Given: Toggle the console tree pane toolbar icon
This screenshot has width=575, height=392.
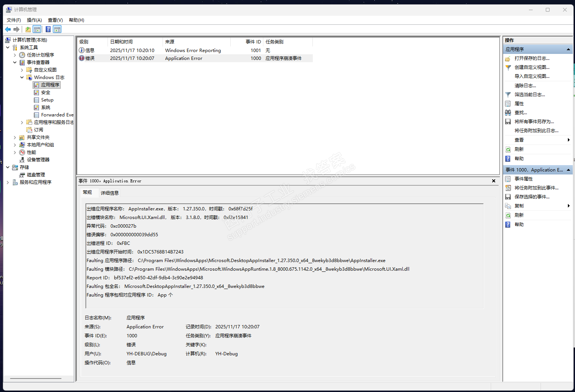Looking at the screenshot, I should pos(37,29).
